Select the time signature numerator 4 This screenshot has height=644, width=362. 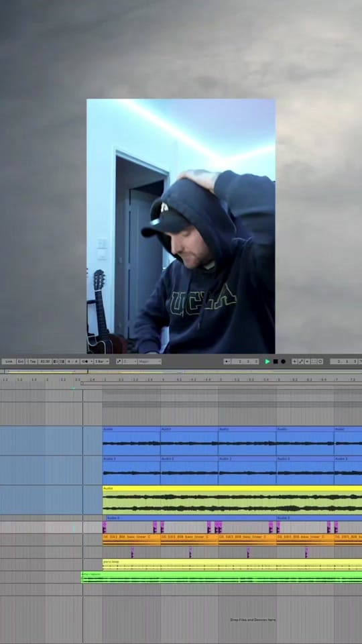[x=69, y=362]
